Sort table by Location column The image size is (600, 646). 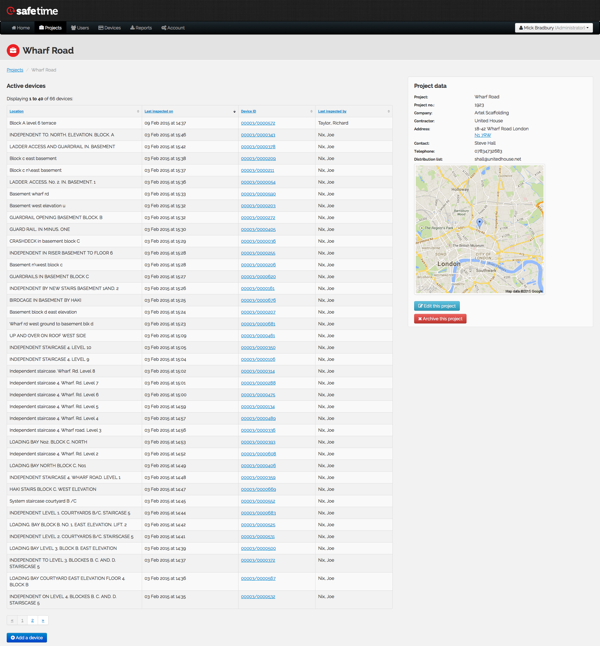17,111
